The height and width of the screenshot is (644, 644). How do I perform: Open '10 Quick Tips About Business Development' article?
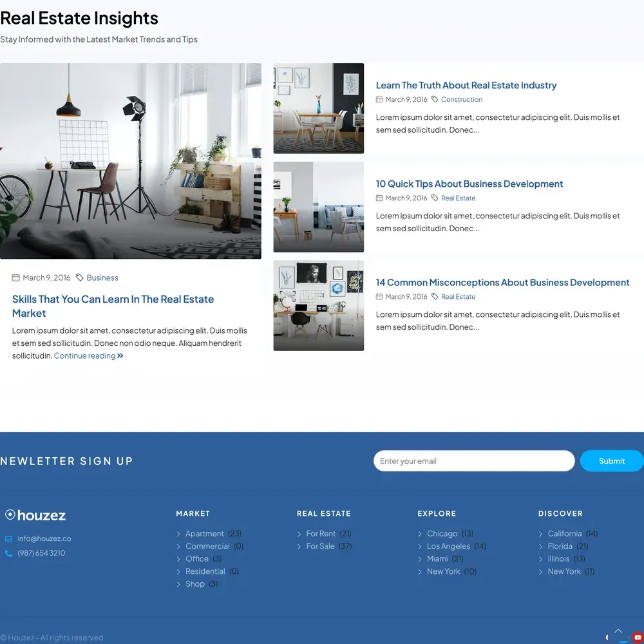(469, 184)
